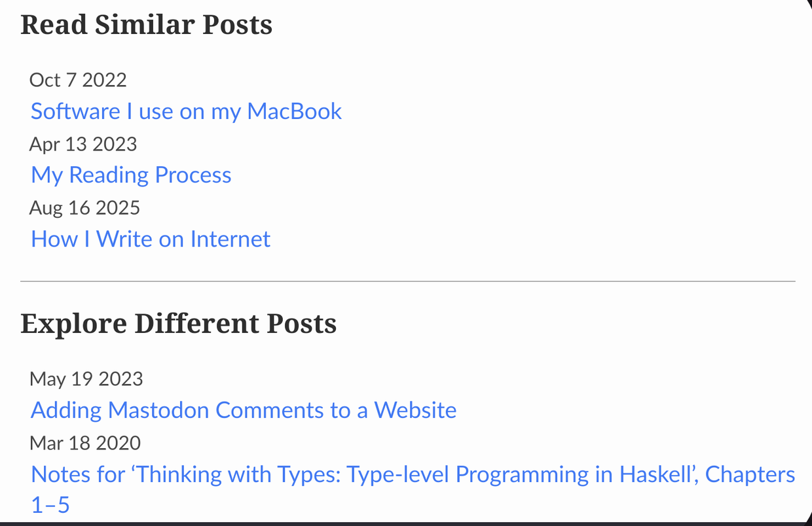Click the horizontal divider between post sections
812x526 pixels.
pos(407,281)
